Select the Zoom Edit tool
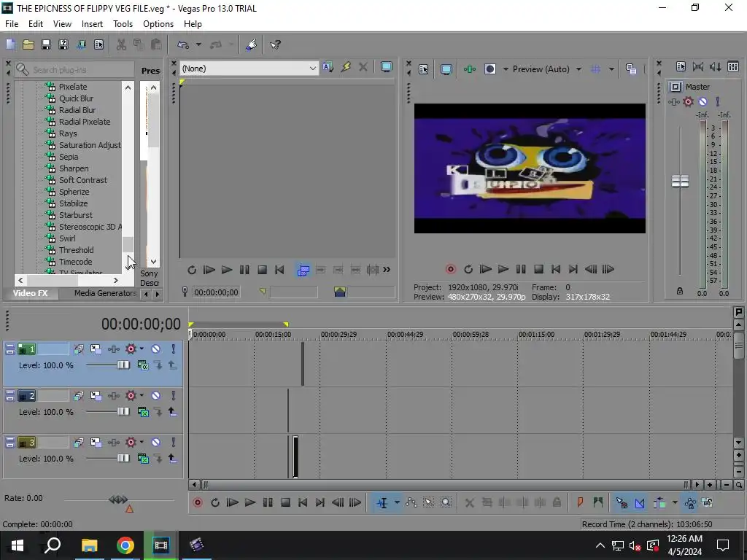747x560 pixels. (x=446, y=502)
